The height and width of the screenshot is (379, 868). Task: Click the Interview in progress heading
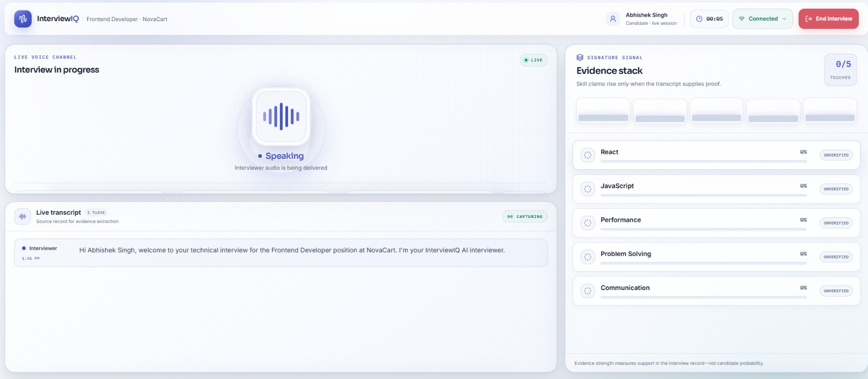click(57, 69)
